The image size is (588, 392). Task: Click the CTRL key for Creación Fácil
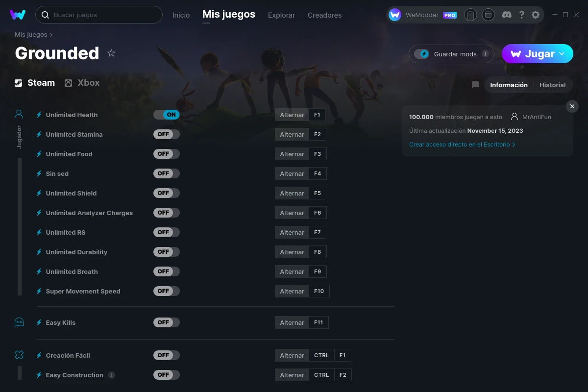pos(321,355)
